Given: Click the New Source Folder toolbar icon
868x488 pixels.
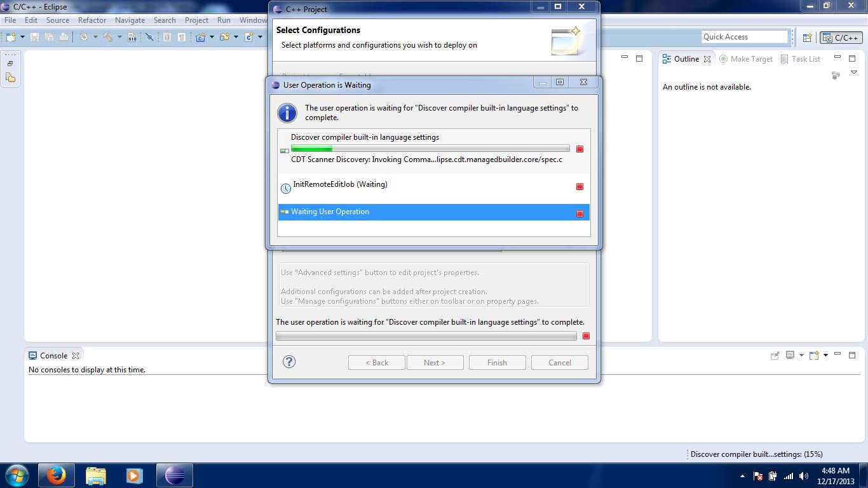Looking at the screenshot, I should 224,37.
